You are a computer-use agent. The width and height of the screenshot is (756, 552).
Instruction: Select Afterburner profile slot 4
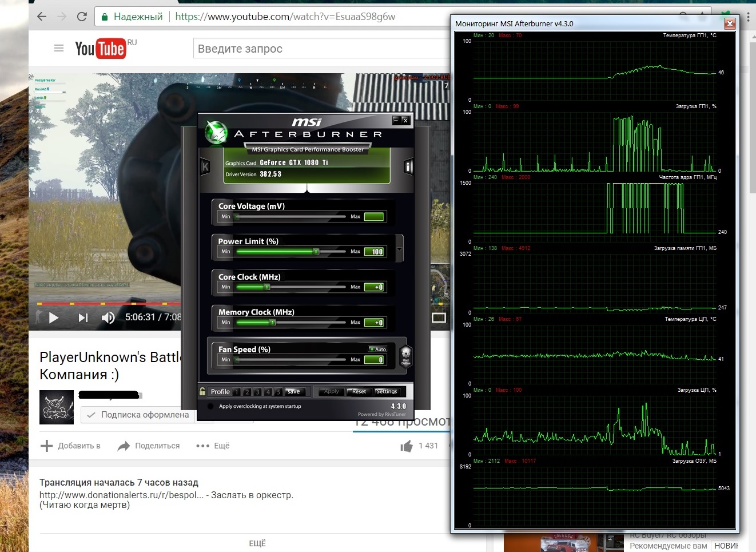point(268,392)
